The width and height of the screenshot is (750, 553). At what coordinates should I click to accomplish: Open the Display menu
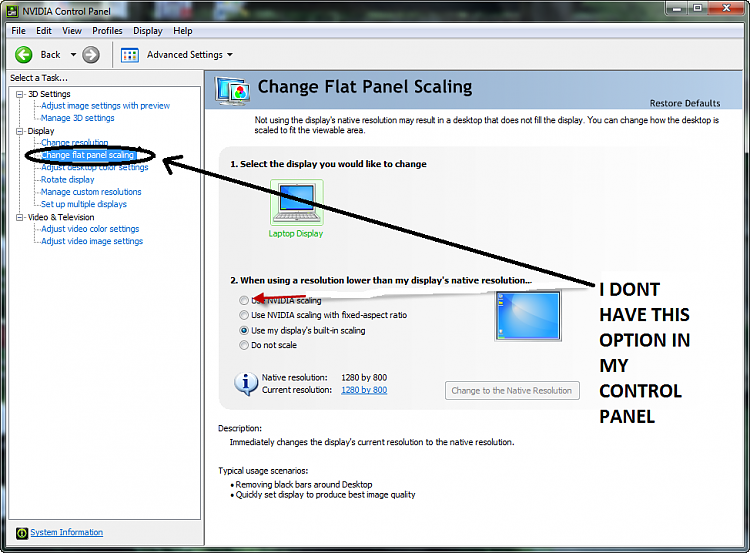pyautogui.click(x=148, y=31)
